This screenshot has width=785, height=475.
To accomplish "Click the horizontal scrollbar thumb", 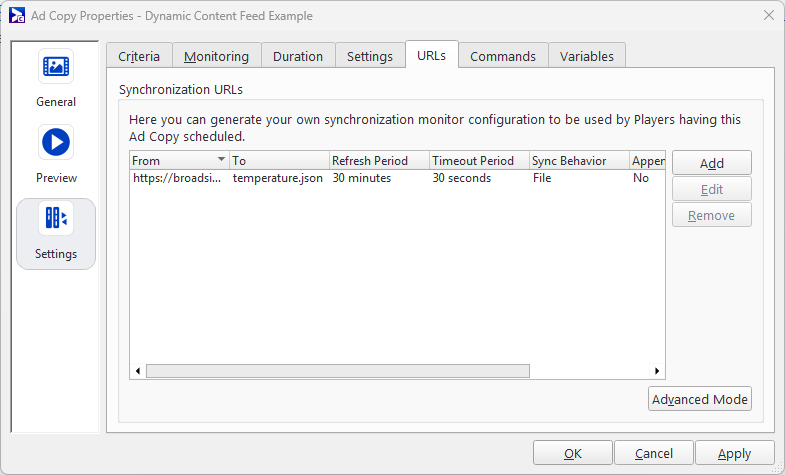I will coord(337,371).
